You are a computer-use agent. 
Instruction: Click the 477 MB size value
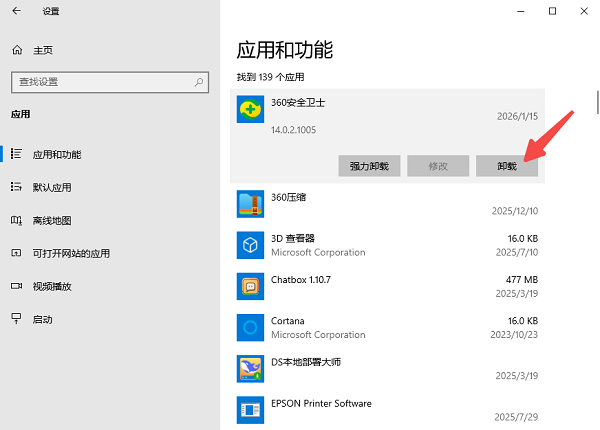click(x=522, y=280)
